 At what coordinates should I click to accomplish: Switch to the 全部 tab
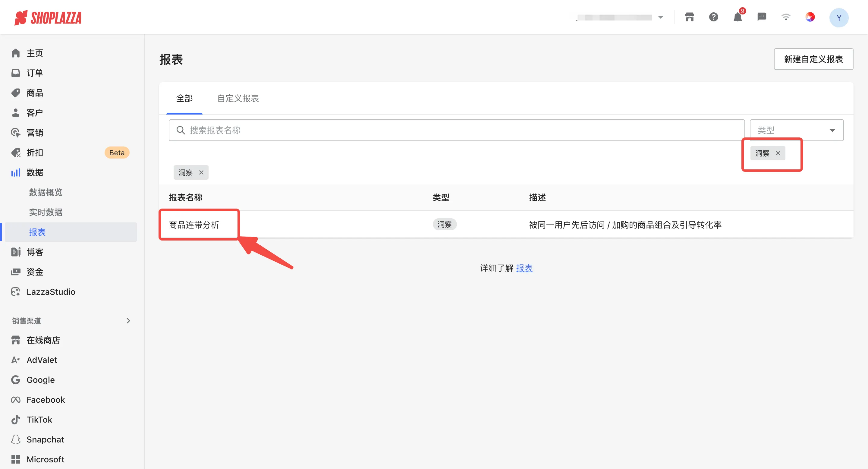pyautogui.click(x=184, y=98)
